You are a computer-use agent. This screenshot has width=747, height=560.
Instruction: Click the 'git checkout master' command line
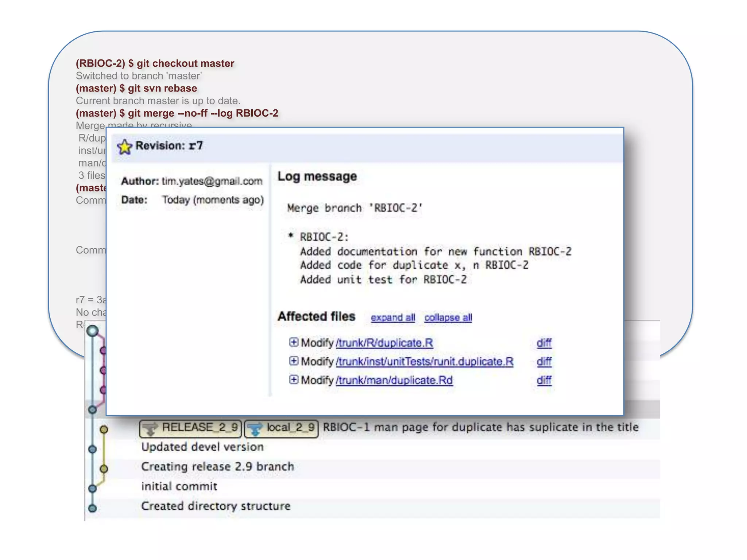[155, 63]
